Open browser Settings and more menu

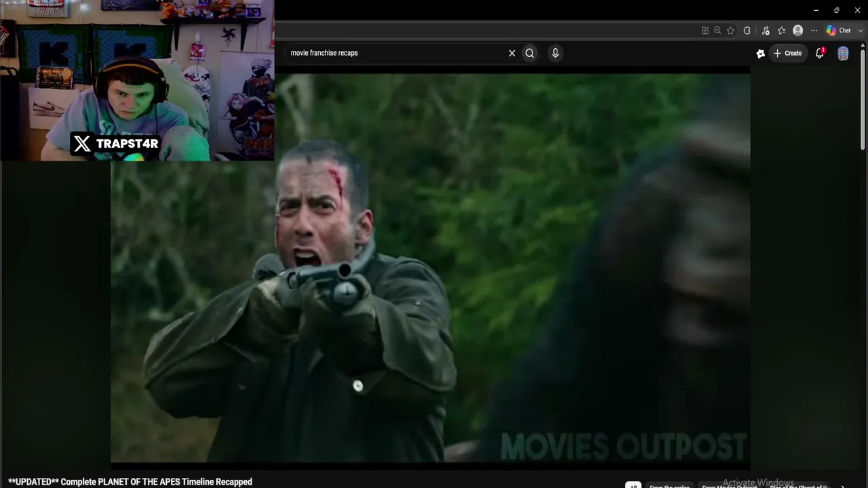pos(814,30)
